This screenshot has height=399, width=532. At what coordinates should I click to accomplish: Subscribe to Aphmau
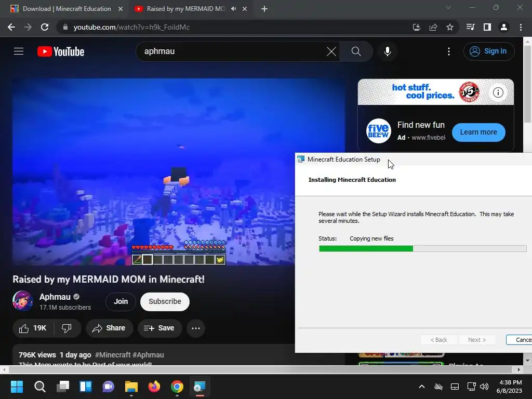click(165, 301)
